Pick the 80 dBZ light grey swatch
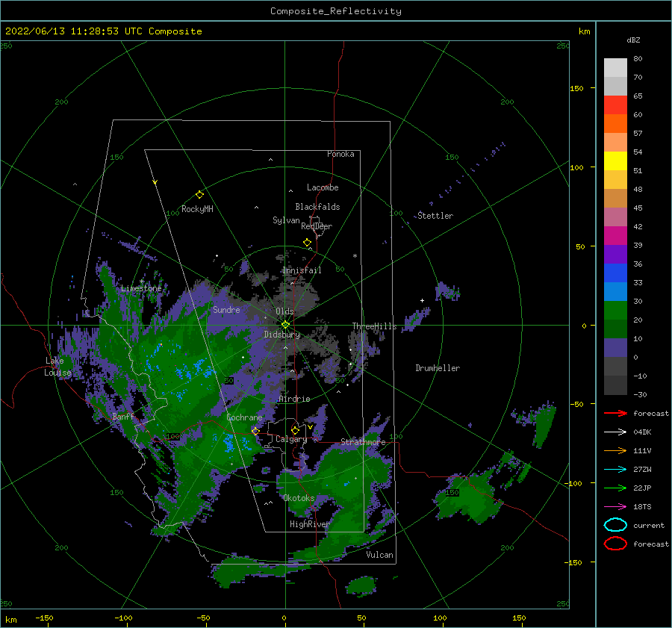The height and width of the screenshot is (628, 672). (x=615, y=67)
